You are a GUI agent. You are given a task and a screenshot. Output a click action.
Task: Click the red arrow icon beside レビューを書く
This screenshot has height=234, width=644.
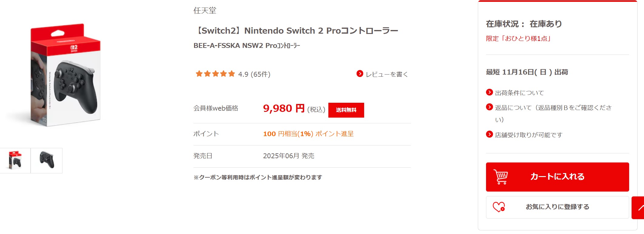pyautogui.click(x=360, y=74)
